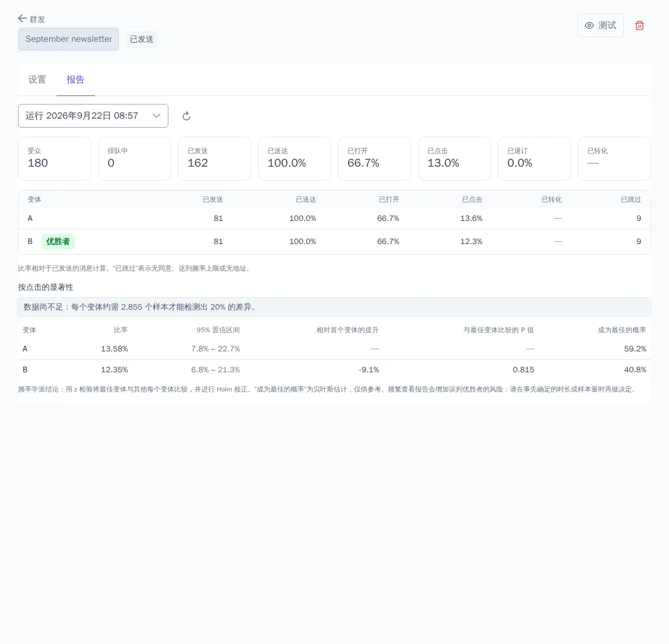Click the 已退订 0.0% stat card
The height and width of the screenshot is (644, 669).
coord(534,159)
